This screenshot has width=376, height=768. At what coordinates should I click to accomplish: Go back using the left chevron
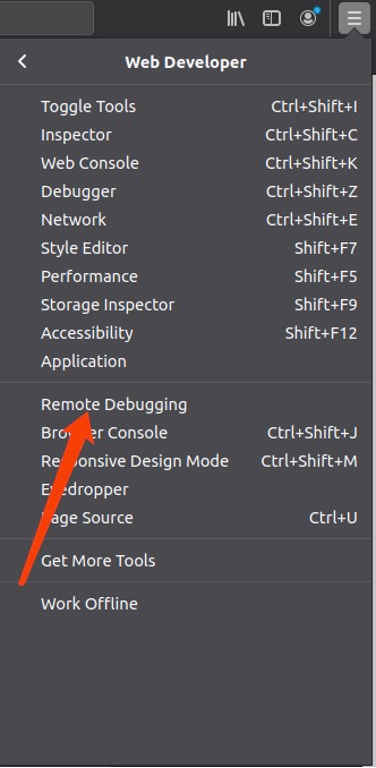(22, 62)
